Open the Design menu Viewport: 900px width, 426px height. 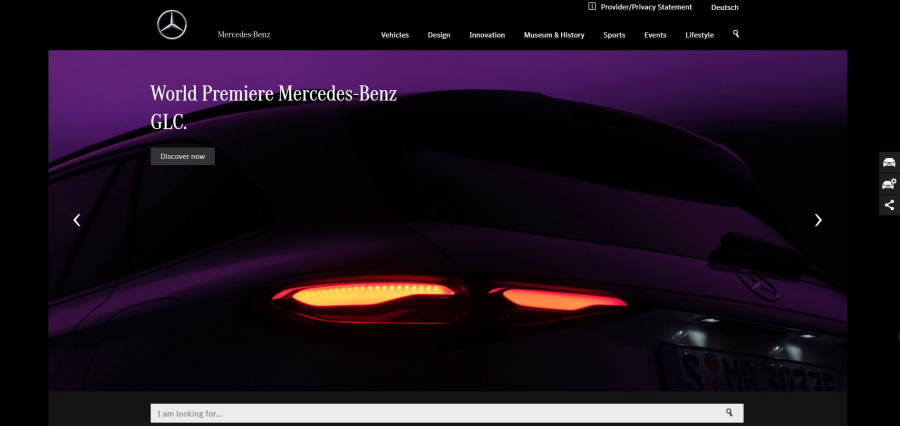pyautogui.click(x=439, y=35)
